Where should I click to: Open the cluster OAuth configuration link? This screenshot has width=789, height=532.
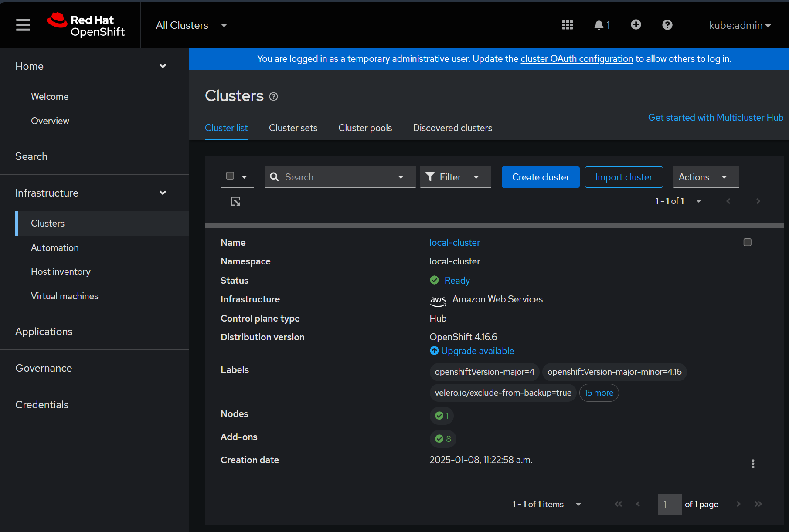[577, 59]
